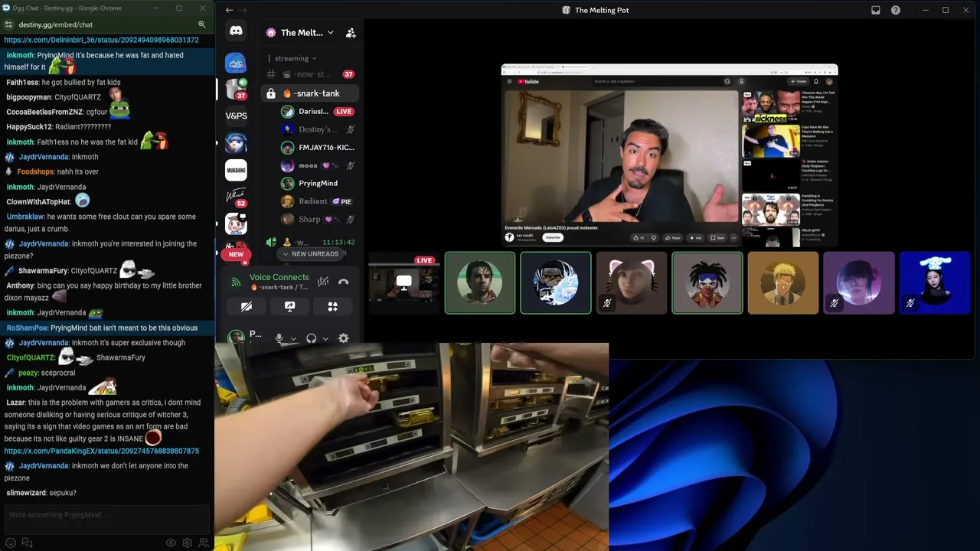Open the PandaKingEX x.com link
Viewport: 980px width, 551px height.
pos(102,452)
